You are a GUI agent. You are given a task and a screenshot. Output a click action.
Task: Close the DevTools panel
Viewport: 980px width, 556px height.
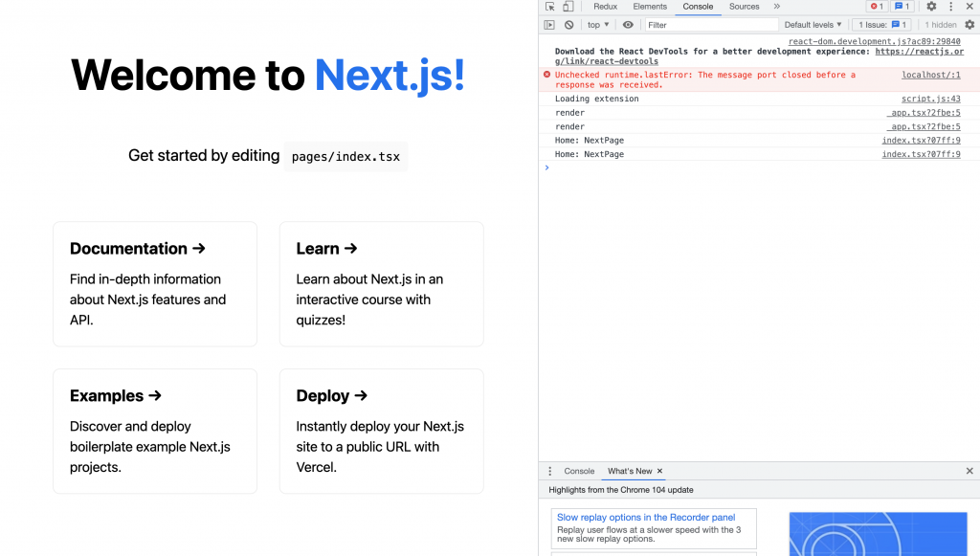(x=969, y=7)
